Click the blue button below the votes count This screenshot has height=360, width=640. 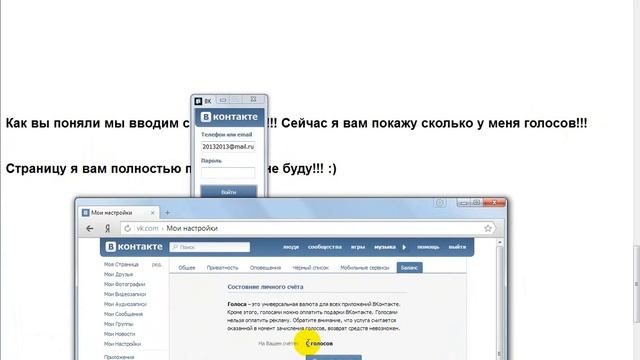[334, 358]
